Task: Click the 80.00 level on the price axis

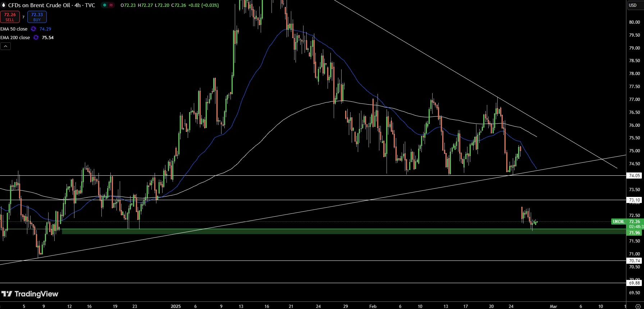Action: click(634, 22)
